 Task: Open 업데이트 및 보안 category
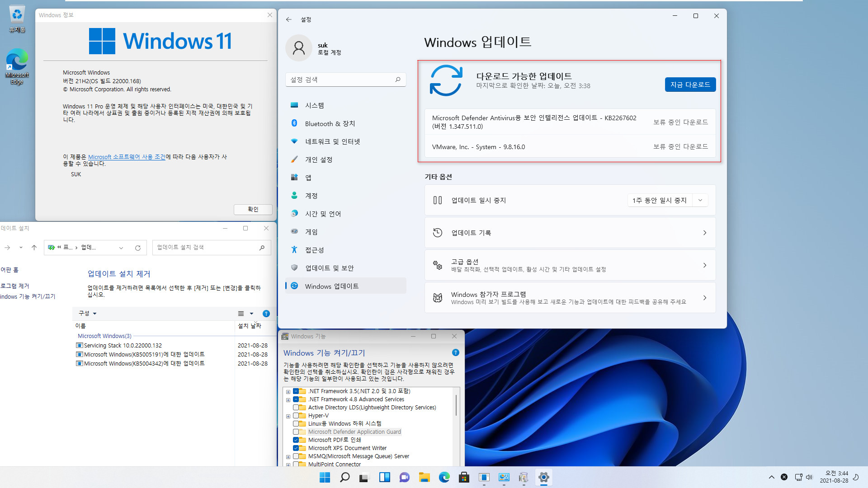tap(346, 268)
